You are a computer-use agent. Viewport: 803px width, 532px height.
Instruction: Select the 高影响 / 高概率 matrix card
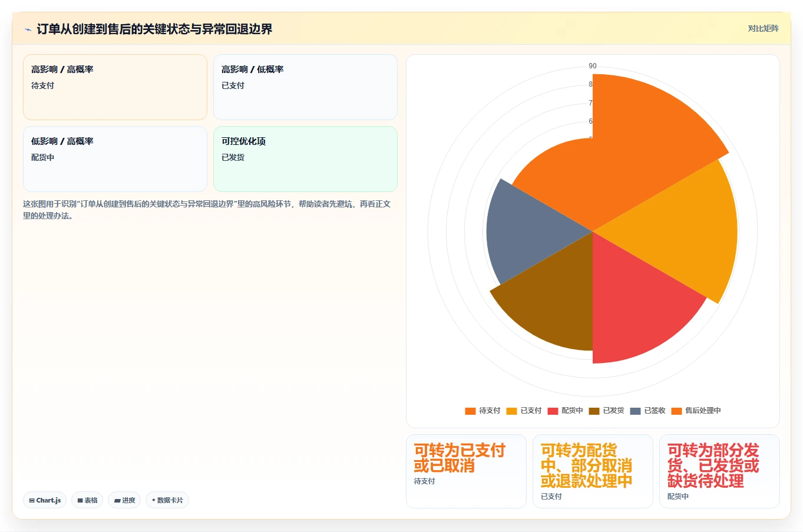click(115, 87)
